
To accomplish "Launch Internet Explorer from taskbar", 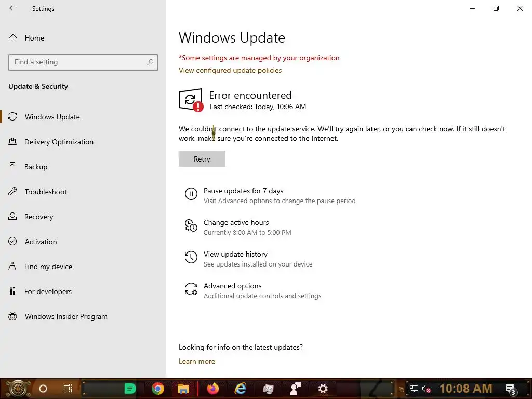I will click(241, 389).
